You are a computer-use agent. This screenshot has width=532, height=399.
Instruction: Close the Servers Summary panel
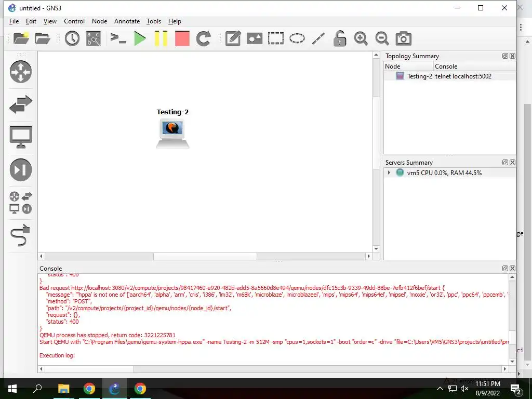click(x=513, y=163)
